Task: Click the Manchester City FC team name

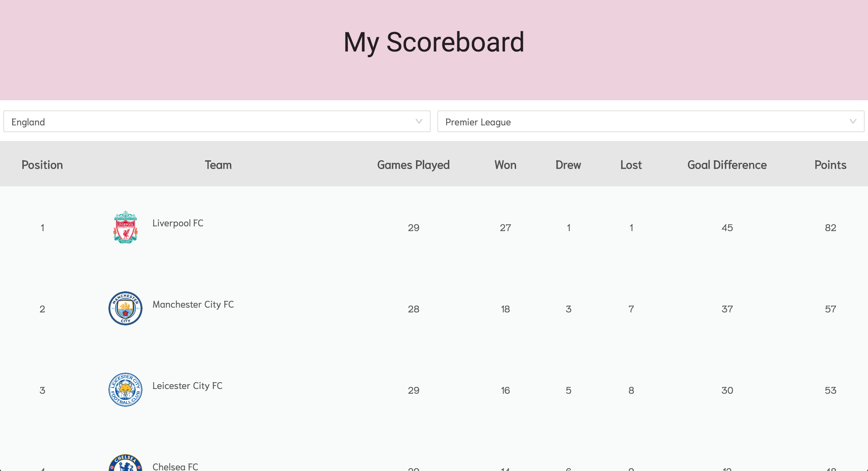Action: point(193,304)
